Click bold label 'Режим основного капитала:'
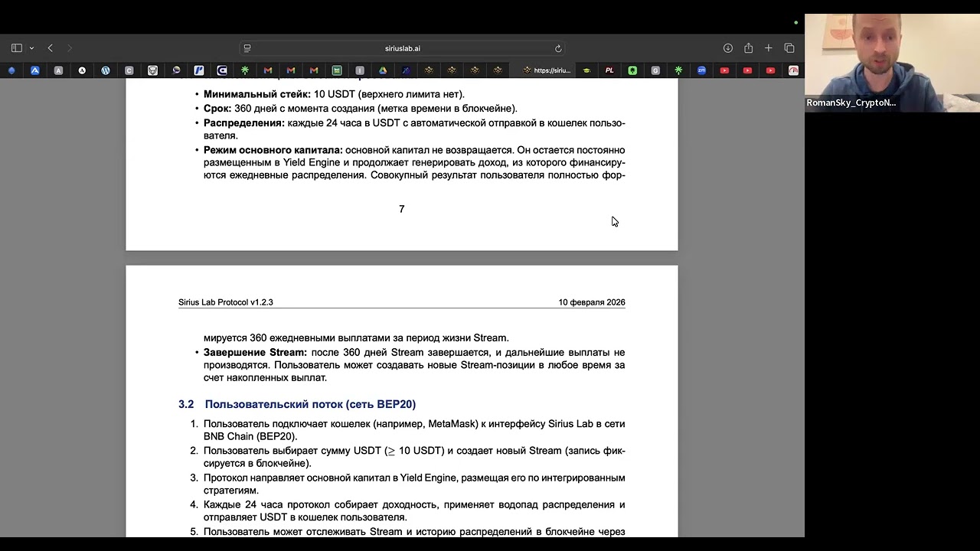The width and height of the screenshot is (980, 551). point(273,150)
